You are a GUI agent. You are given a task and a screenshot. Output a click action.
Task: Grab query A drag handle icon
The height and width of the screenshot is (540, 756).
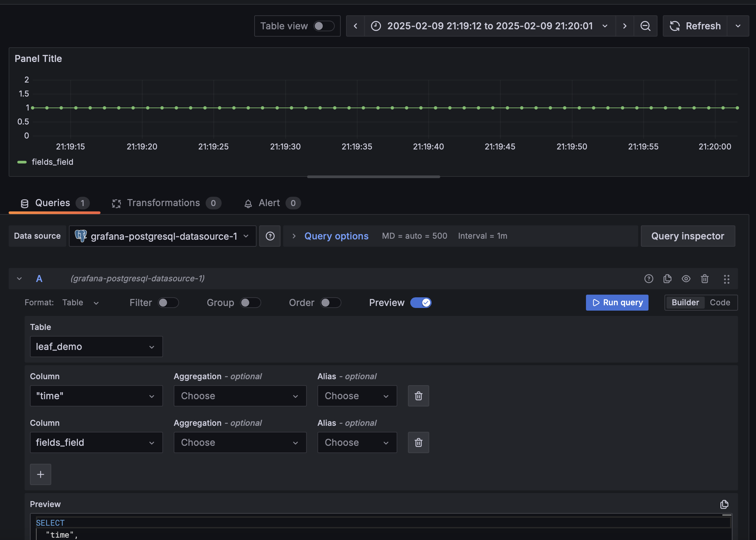pos(727,279)
